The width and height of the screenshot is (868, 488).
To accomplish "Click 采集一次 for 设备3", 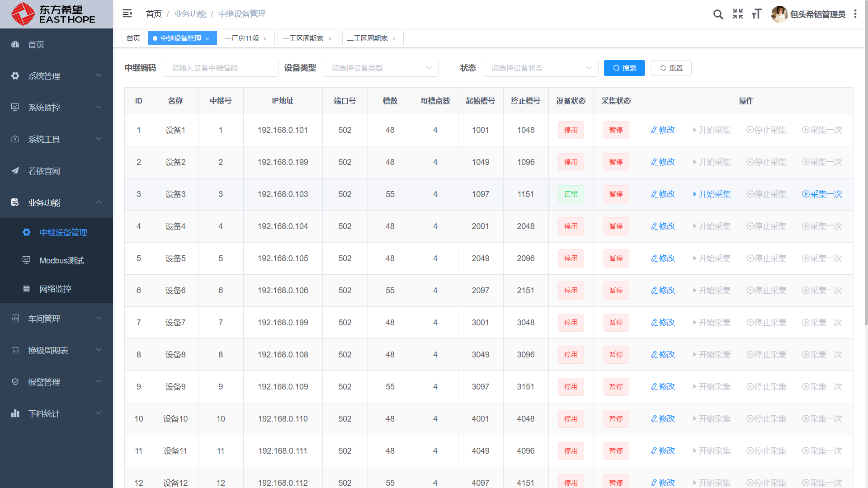I will pyautogui.click(x=822, y=194).
